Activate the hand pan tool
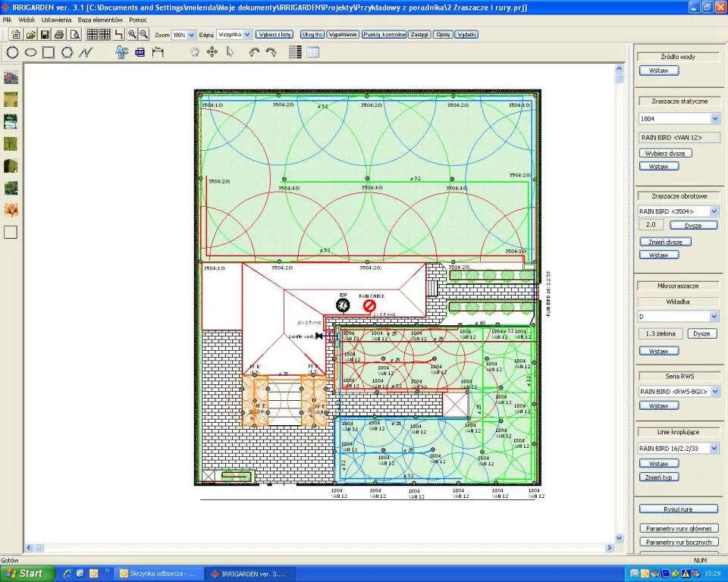728x582 pixels. click(x=195, y=52)
